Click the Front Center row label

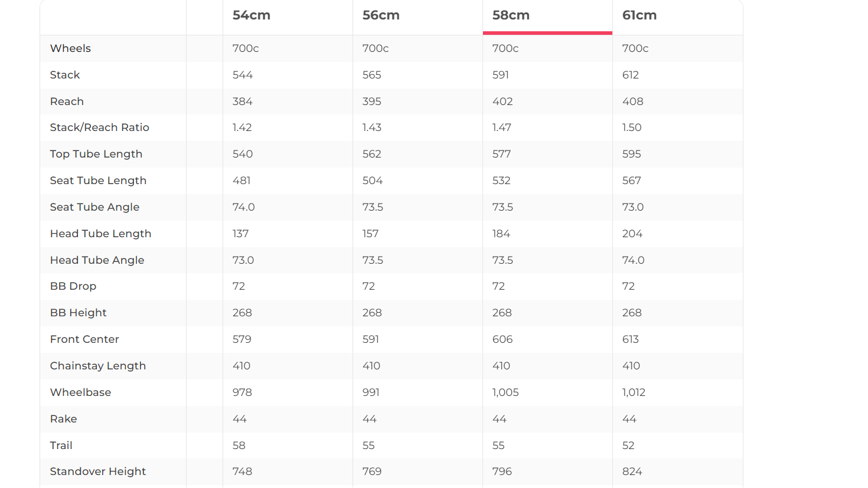pos(84,339)
